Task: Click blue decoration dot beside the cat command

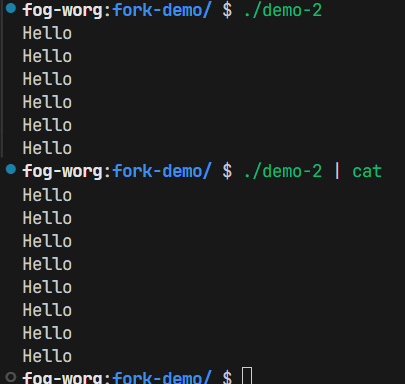Action: (11, 169)
